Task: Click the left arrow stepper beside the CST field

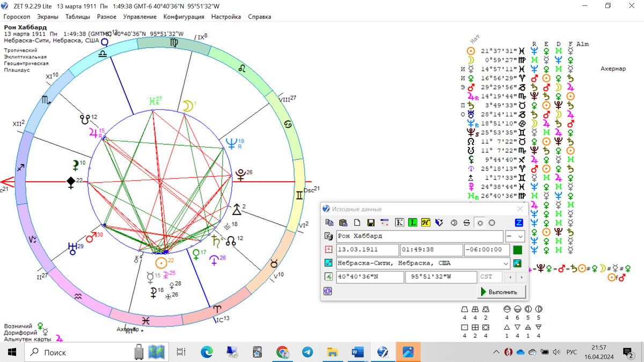Action: tap(510, 277)
